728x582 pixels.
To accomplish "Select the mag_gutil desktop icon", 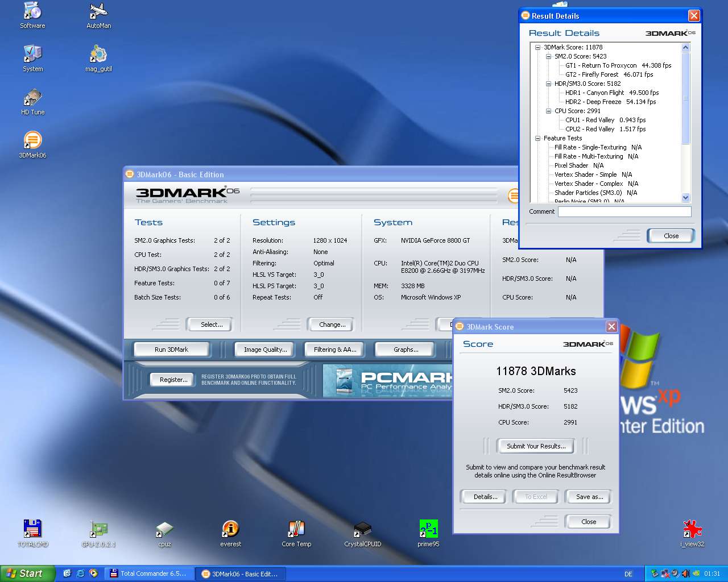I will click(98, 59).
